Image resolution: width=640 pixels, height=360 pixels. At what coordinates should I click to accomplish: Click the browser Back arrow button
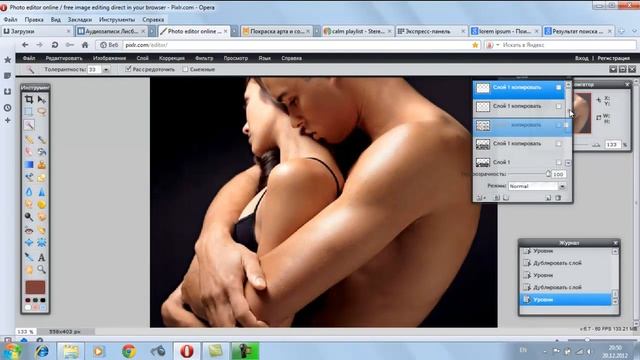[25, 45]
